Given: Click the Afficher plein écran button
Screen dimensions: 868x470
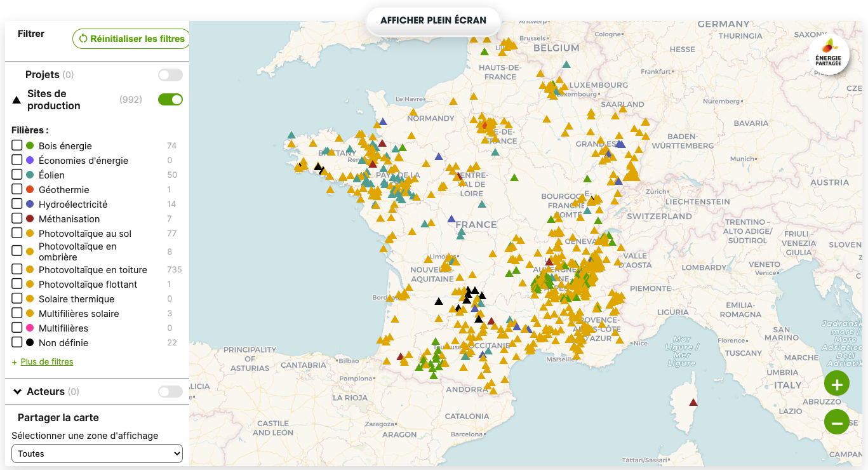Looking at the screenshot, I should pyautogui.click(x=433, y=20).
